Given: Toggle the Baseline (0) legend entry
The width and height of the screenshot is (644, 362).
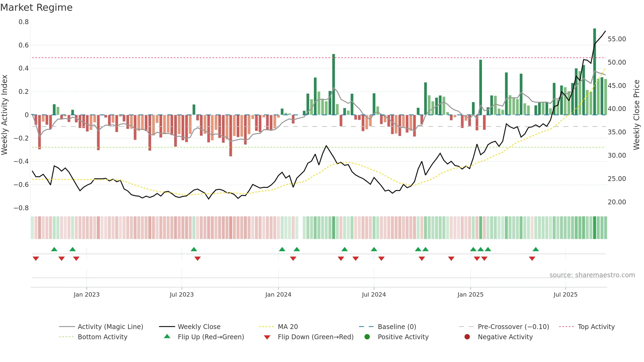Looking at the screenshot, I should click(x=387, y=327).
